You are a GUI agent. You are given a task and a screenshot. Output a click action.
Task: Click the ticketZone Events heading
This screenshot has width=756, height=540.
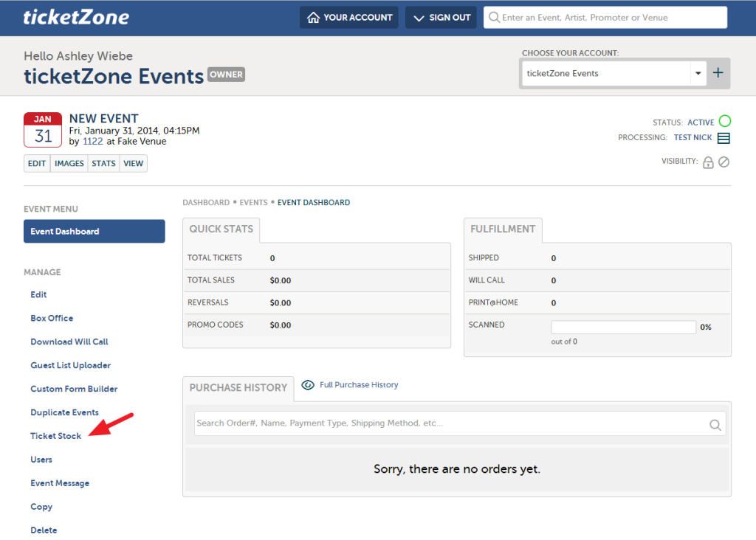(x=114, y=76)
